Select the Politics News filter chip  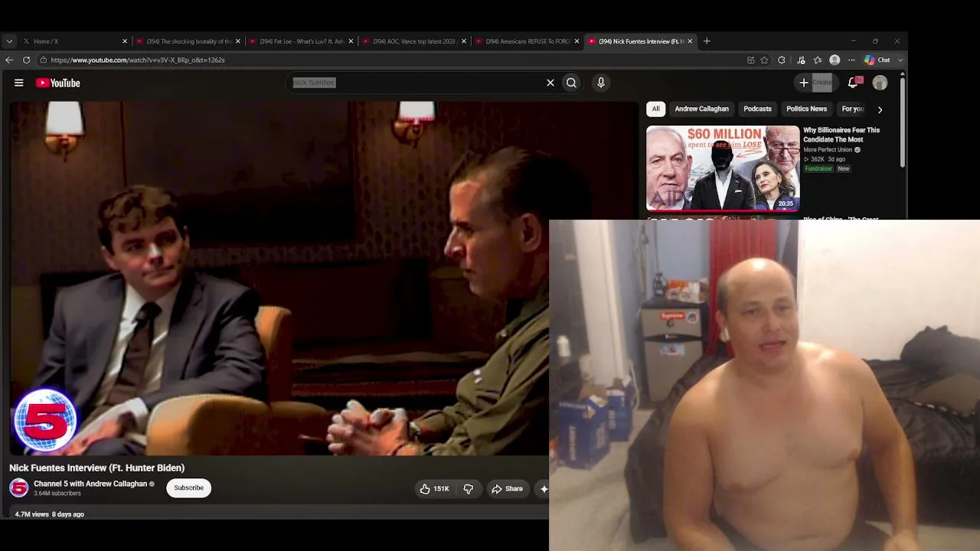pos(806,109)
